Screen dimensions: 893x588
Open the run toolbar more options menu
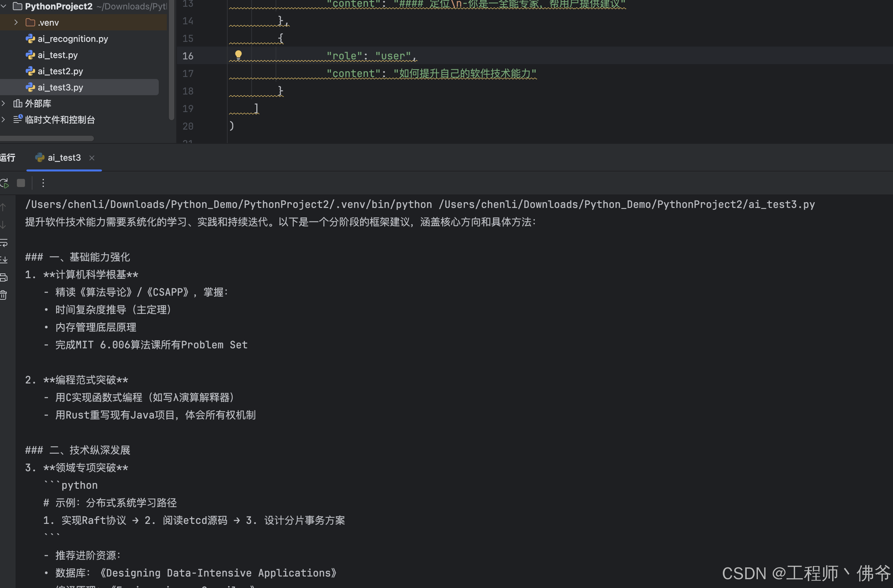click(43, 183)
